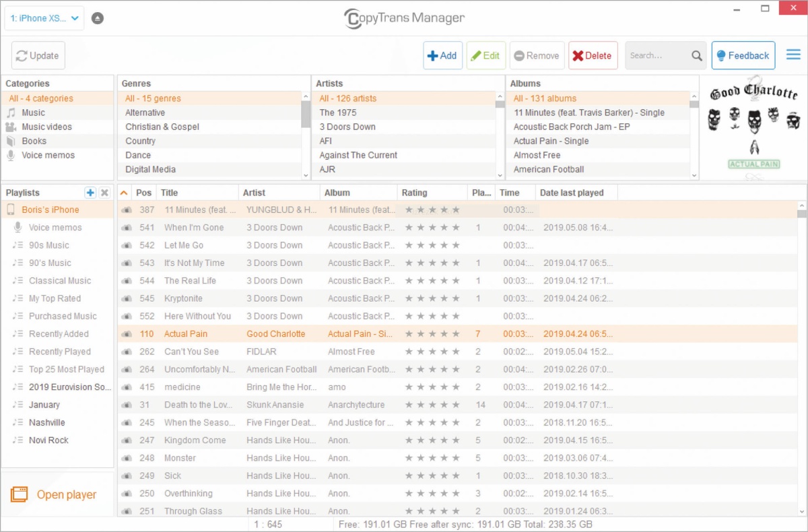Click the eject device icon
Screen dimensions: 808x532
click(98, 18)
